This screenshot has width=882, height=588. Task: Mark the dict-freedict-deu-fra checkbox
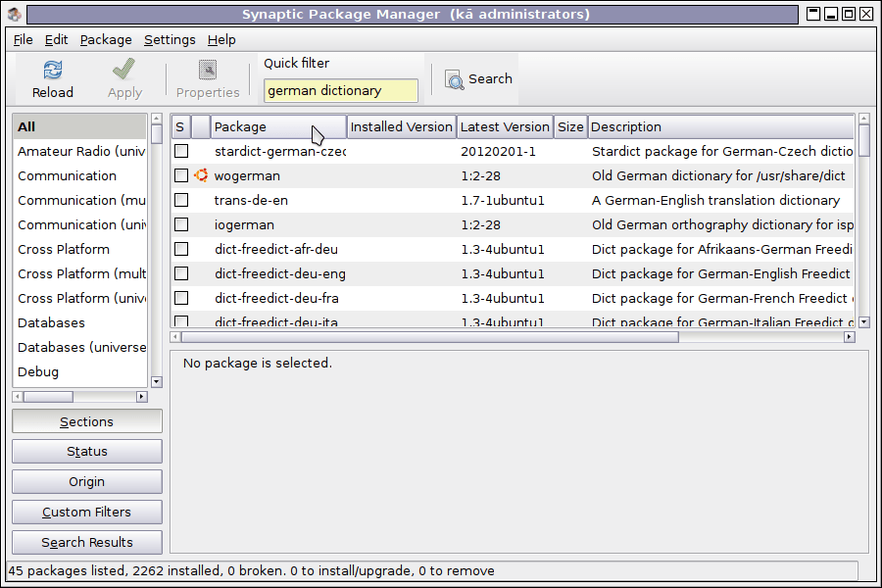(181, 298)
